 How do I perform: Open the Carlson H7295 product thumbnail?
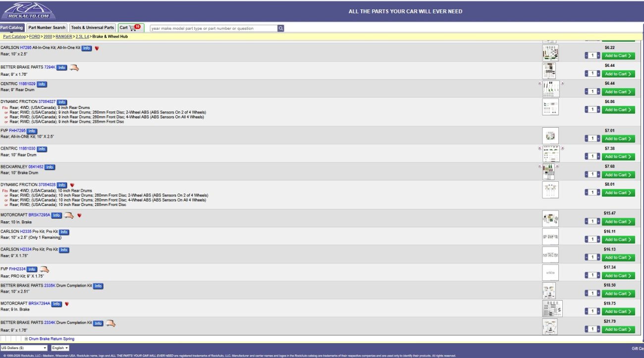coord(550,52)
